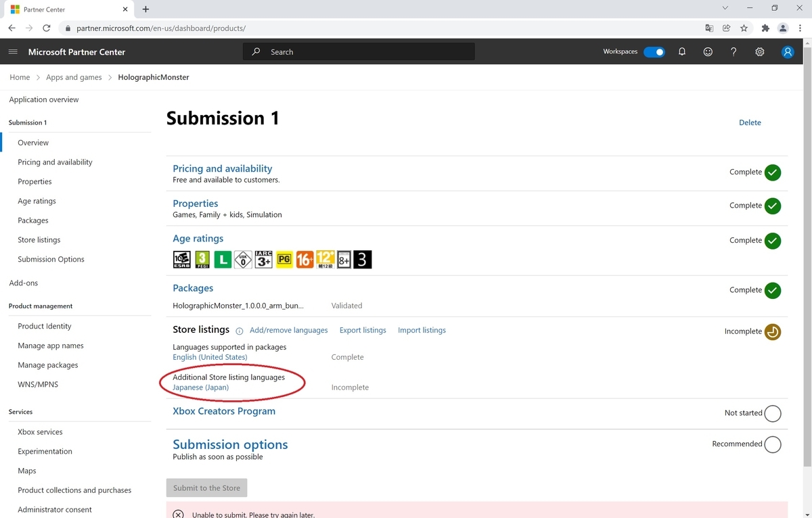Close the Partner Center tab
Viewport: 812px width, 518px height.
pyautogui.click(x=125, y=9)
